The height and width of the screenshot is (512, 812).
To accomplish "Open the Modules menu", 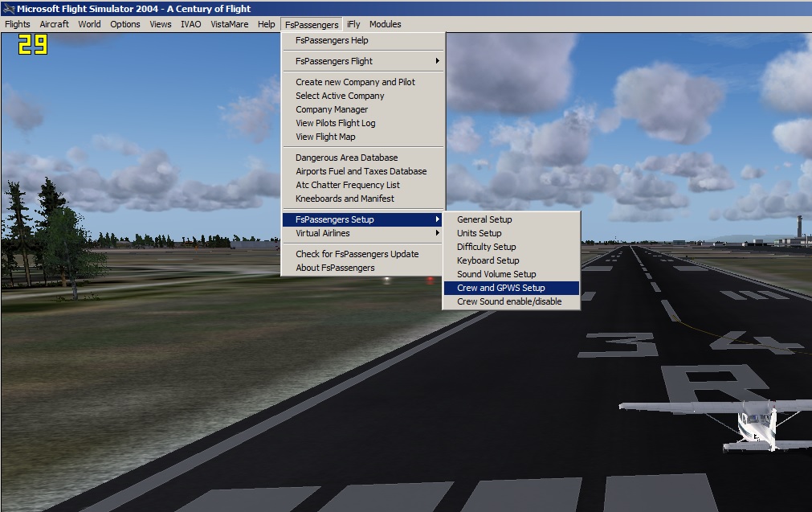I will [385, 24].
